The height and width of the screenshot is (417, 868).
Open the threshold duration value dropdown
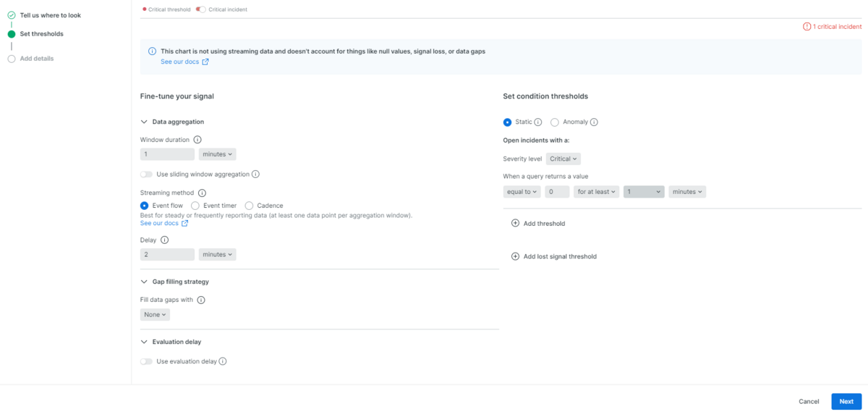(x=644, y=192)
